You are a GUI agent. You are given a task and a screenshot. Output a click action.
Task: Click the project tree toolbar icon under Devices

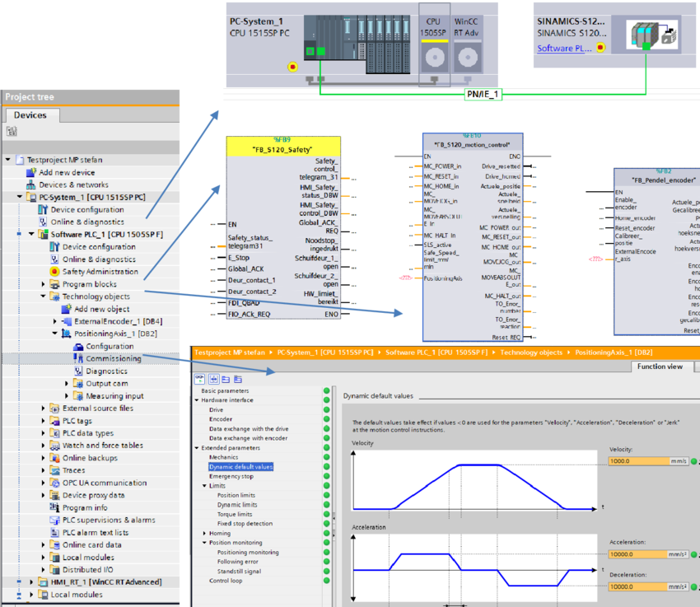[x=12, y=132]
